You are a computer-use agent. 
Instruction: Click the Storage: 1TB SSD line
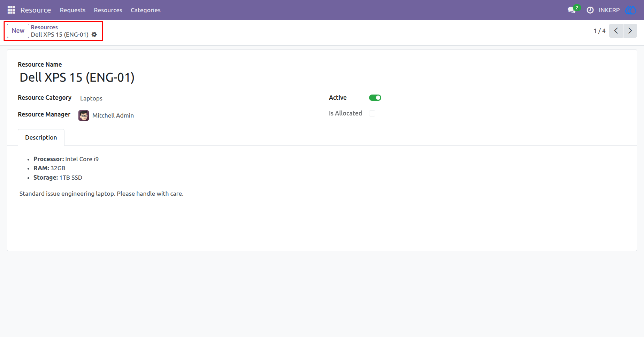coord(58,178)
